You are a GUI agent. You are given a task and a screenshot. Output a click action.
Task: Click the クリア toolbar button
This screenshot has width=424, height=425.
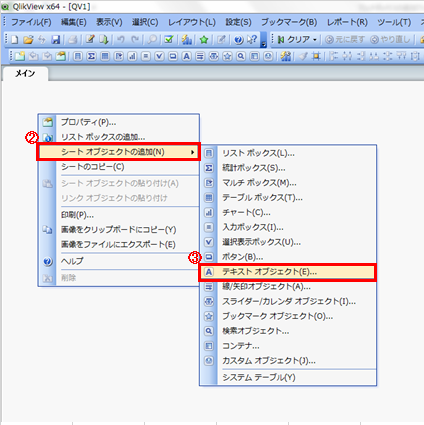tap(294, 40)
